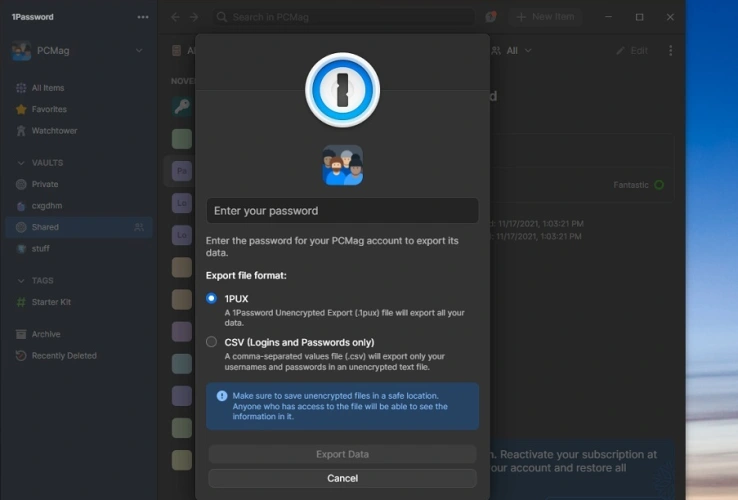This screenshot has width=738, height=500.
Task: Collapse the TAGS section
Action: coord(22,281)
